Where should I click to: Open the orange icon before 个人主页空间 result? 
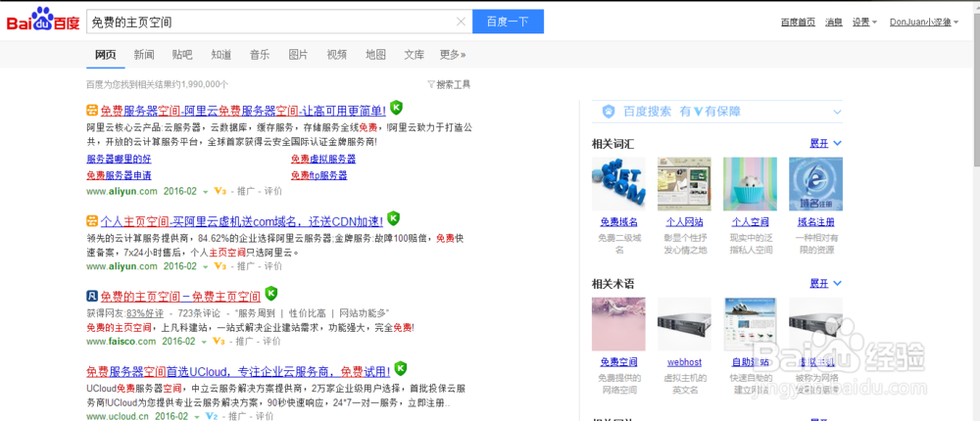92,221
